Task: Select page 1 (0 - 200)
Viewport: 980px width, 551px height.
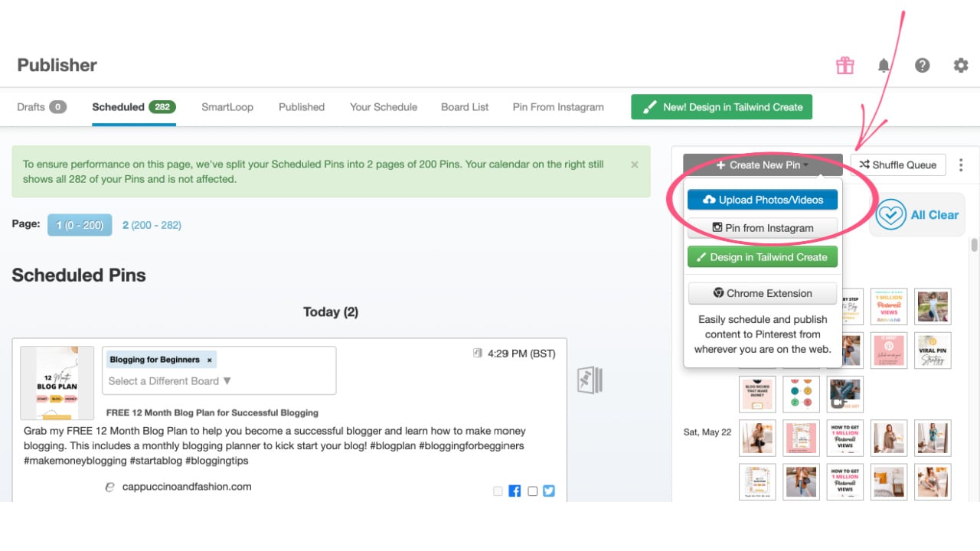Action: click(80, 225)
